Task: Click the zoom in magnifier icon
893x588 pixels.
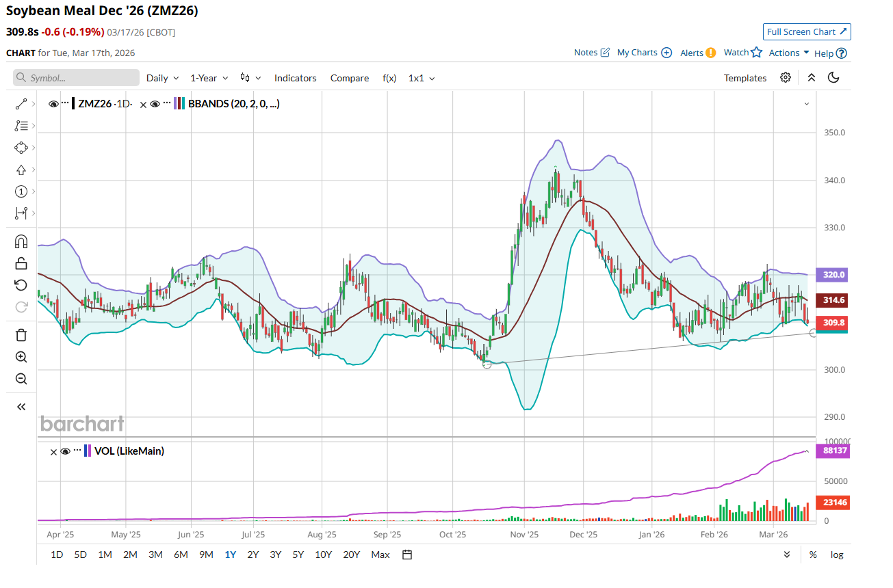Action: pyautogui.click(x=21, y=357)
